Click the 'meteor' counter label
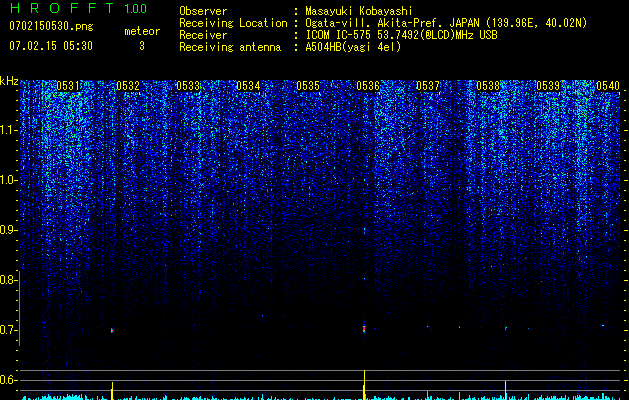 tap(142, 31)
